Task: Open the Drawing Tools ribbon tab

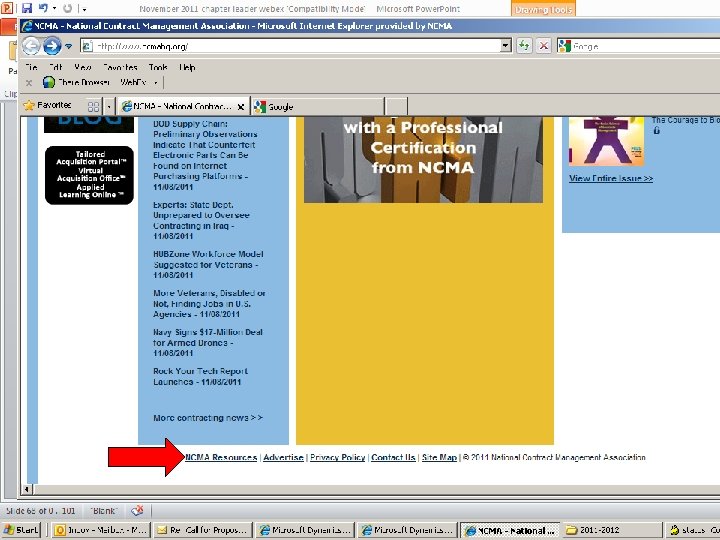Action: 543,9
